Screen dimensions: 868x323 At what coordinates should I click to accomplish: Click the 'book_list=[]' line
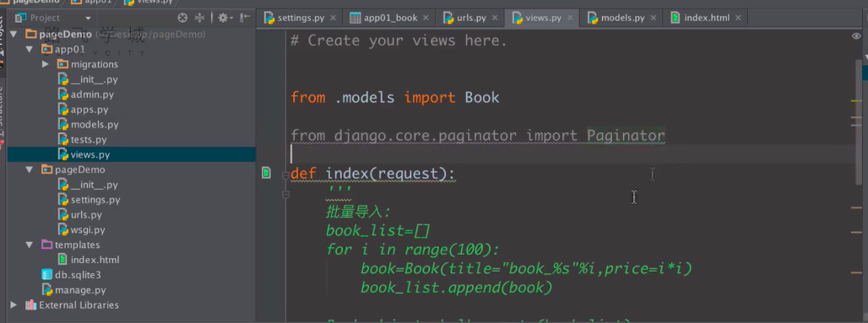coord(378,230)
